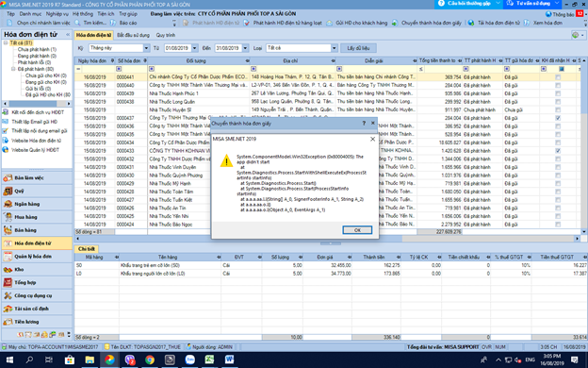Uncheck the checkbox for invoice 0000437

click(x=558, y=118)
